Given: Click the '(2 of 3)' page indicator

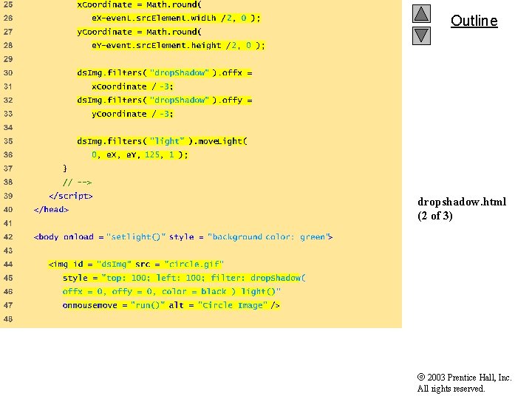Looking at the screenshot, I should (435, 216).
